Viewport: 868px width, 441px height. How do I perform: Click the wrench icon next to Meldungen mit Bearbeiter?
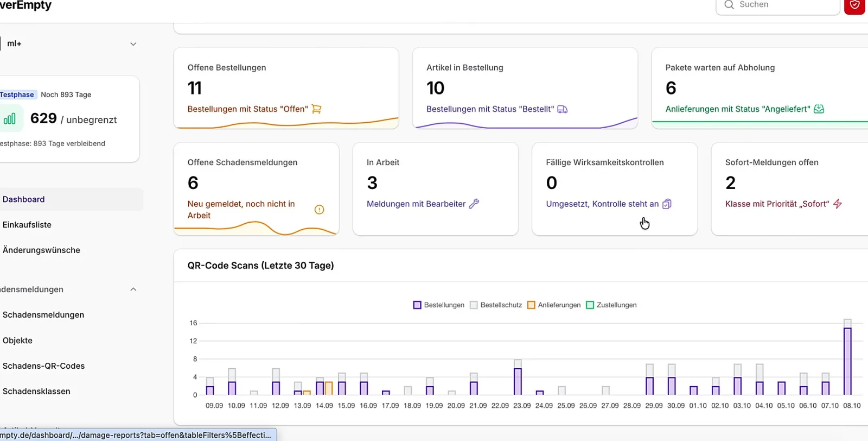point(474,204)
